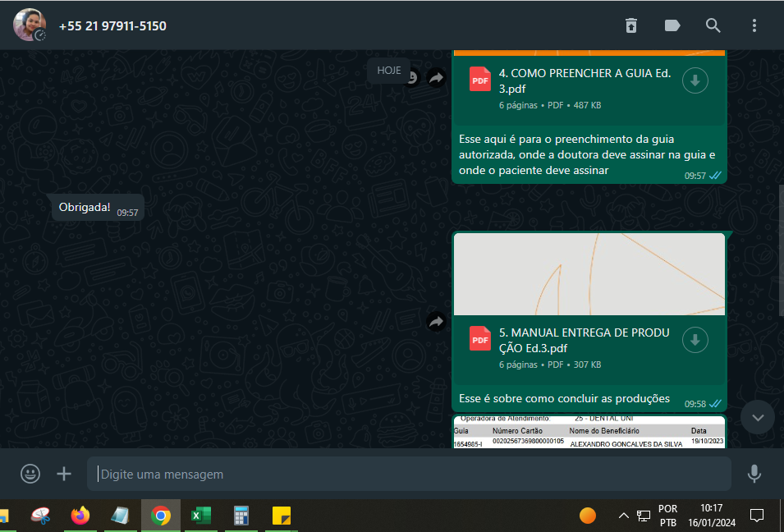
Task: Open the Dental Uni guia image thumbnail
Action: (x=589, y=432)
